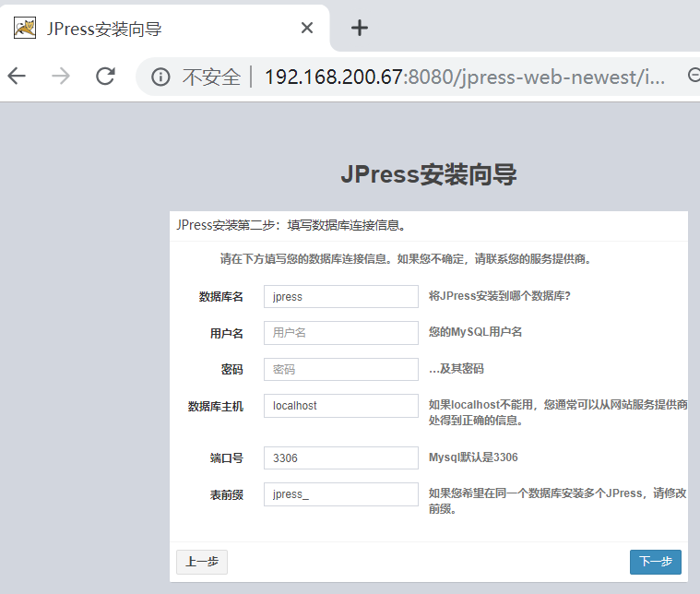Click the 端口号 field label
The width and height of the screenshot is (700, 594).
pos(226,458)
